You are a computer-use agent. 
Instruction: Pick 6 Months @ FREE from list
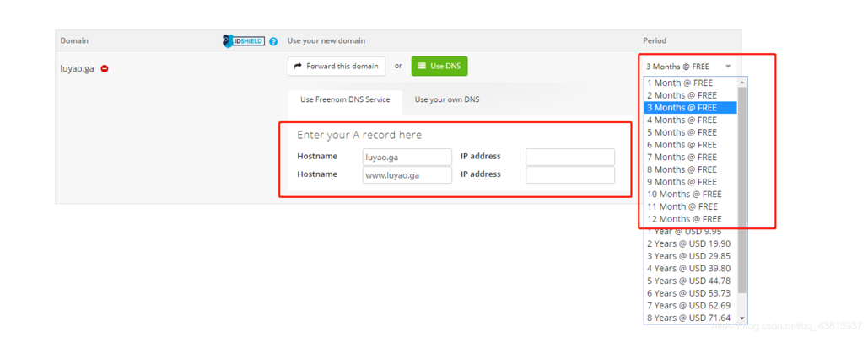click(x=691, y=145)
